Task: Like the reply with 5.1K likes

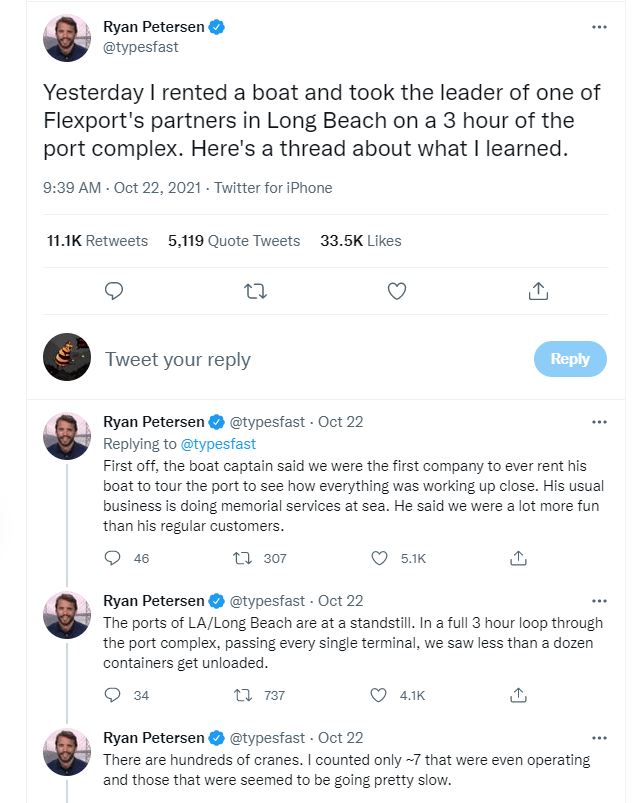Action: 379,558
